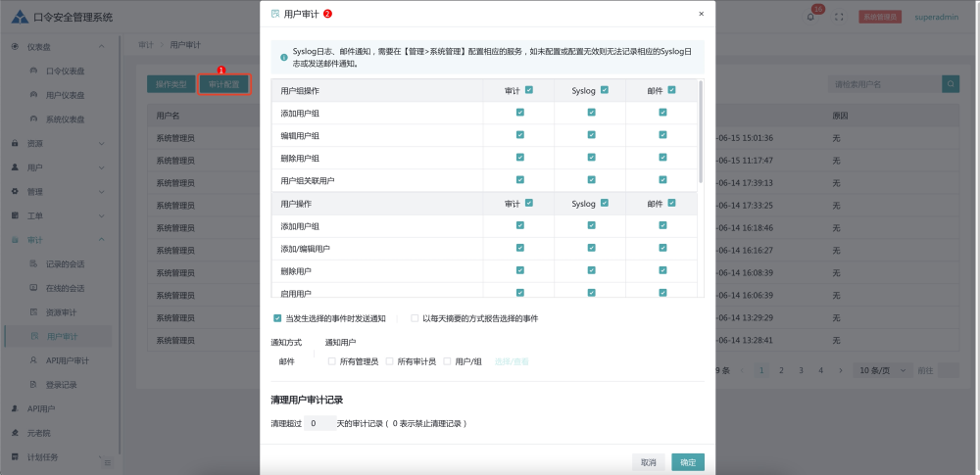Click the notification bell icon

811,17
